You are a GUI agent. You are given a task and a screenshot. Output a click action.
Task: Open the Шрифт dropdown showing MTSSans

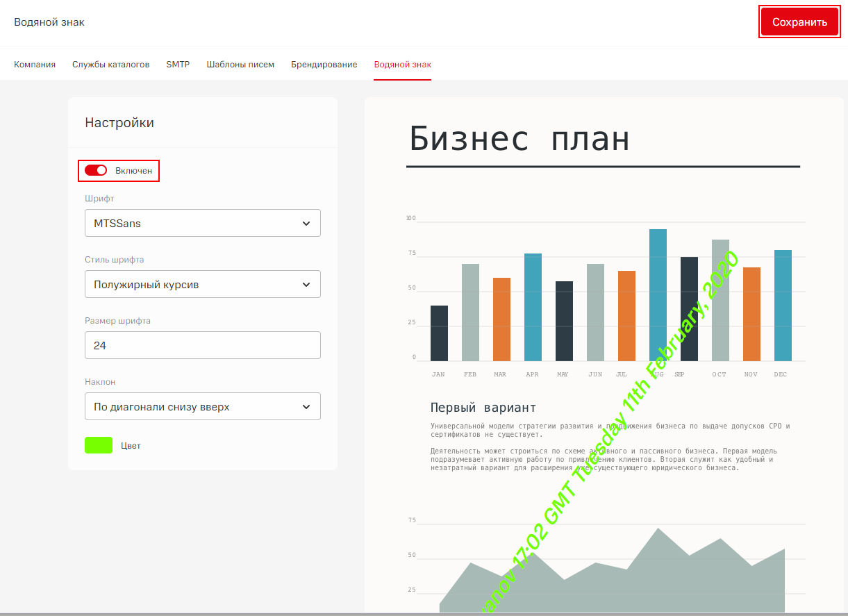(x=202, y=224)
